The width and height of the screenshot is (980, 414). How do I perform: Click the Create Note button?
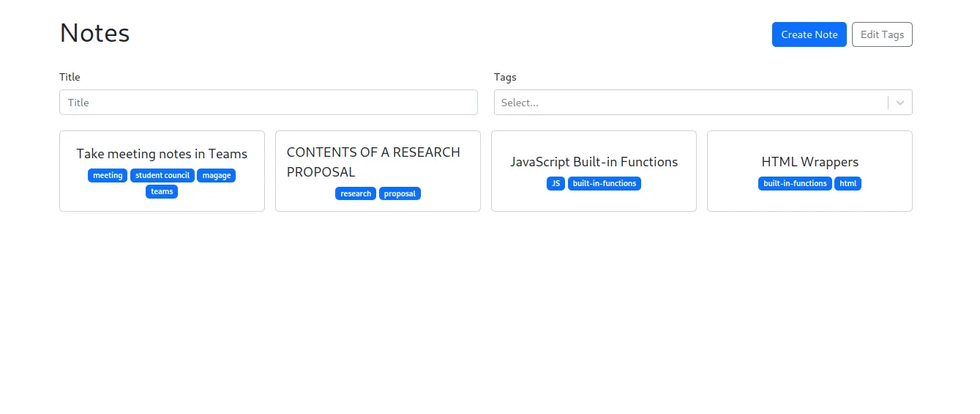(809, 34)
